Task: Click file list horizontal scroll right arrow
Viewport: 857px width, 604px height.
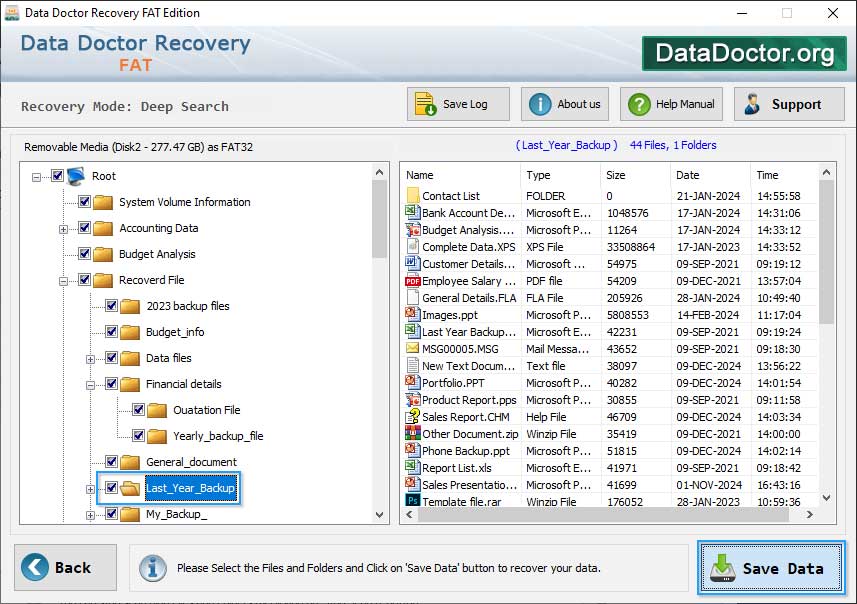Action: point(809,514)
